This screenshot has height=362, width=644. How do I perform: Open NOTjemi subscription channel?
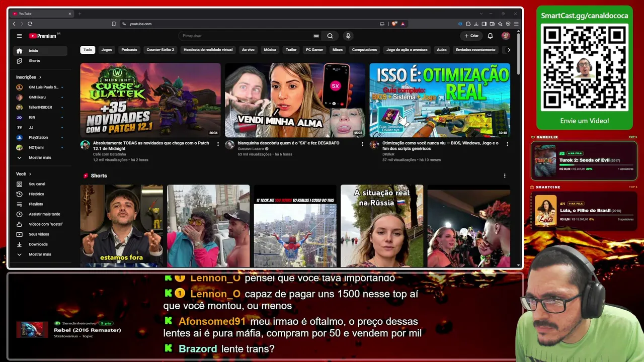tap(40, 148)
